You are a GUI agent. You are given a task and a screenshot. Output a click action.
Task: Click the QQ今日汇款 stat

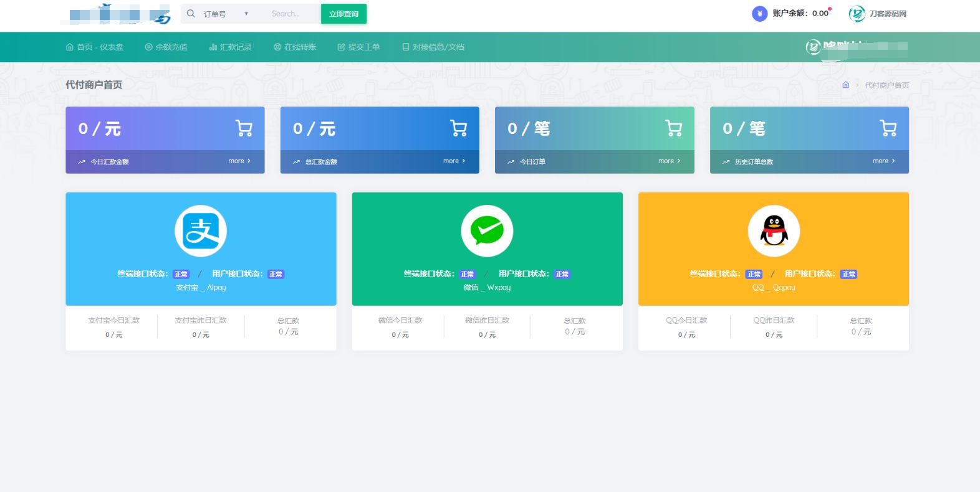coord(686,328)
